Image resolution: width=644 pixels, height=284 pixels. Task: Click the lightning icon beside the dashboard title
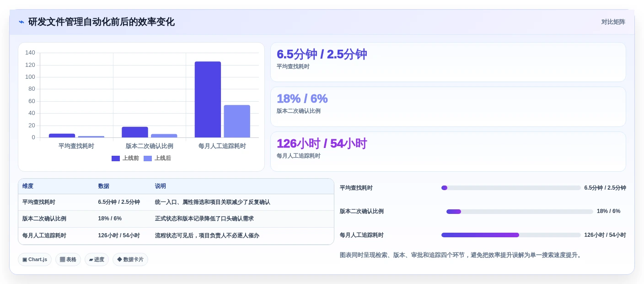[x=21, y=22]
